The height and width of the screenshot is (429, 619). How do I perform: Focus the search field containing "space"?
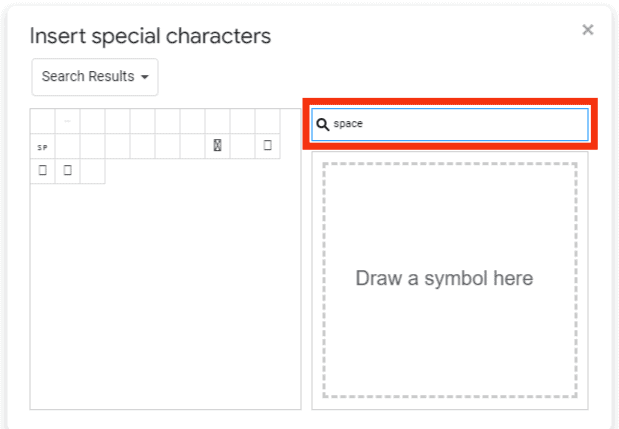pos(450,124)
